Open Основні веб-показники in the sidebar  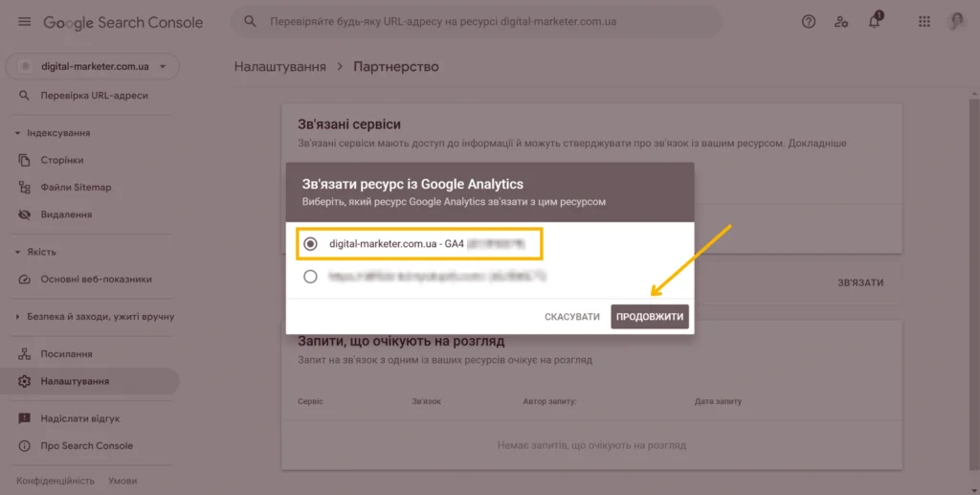coord(97,280)
